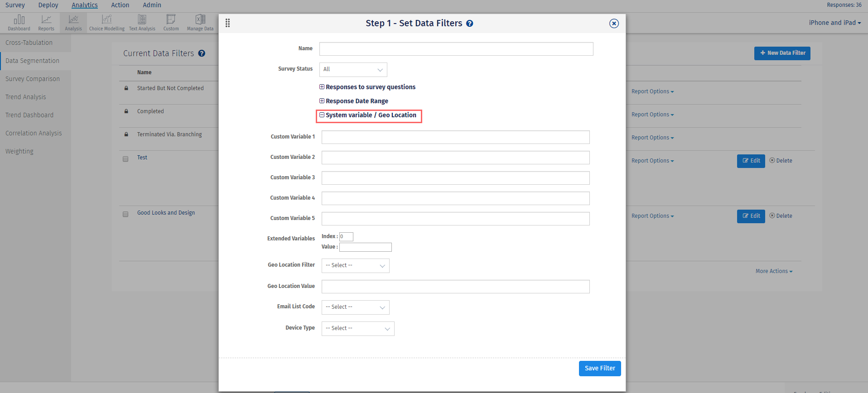This screenshot has height=393, width=868.
Task: Tick the checkbox for Test filter
Action: pos(125,159)
